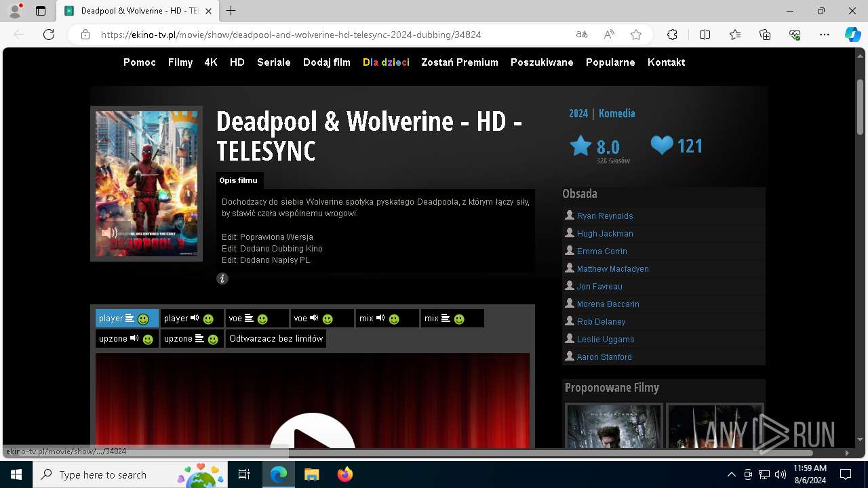Launch File Explorer from the taskbar
This screenshot has width=868, height=488.
pos(311,474)
